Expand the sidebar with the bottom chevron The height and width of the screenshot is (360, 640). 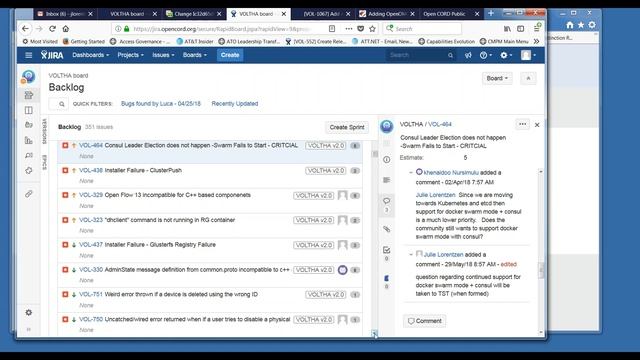click(x=29, y=329)
